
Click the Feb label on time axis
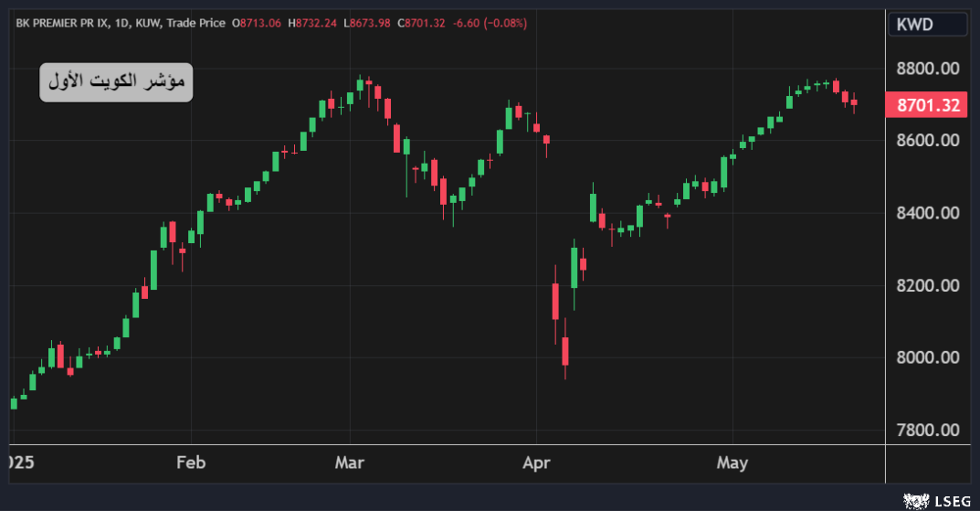[190, 463]
